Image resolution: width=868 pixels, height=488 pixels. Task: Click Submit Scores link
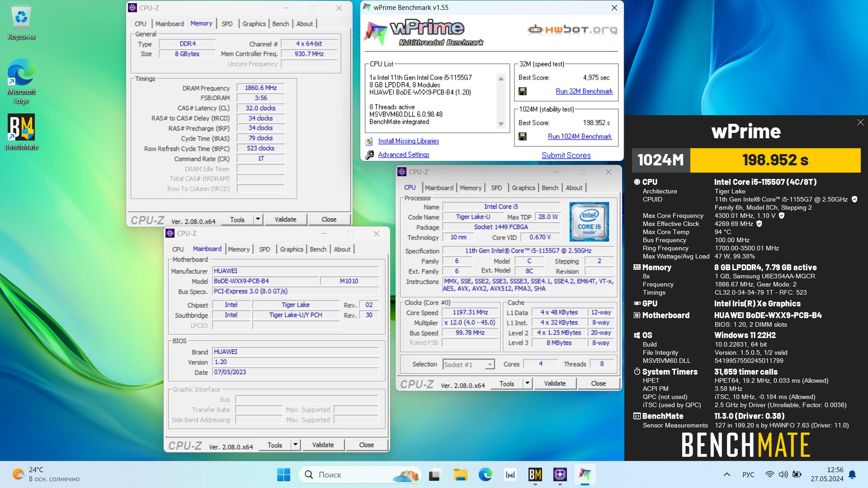pos(566,155)
